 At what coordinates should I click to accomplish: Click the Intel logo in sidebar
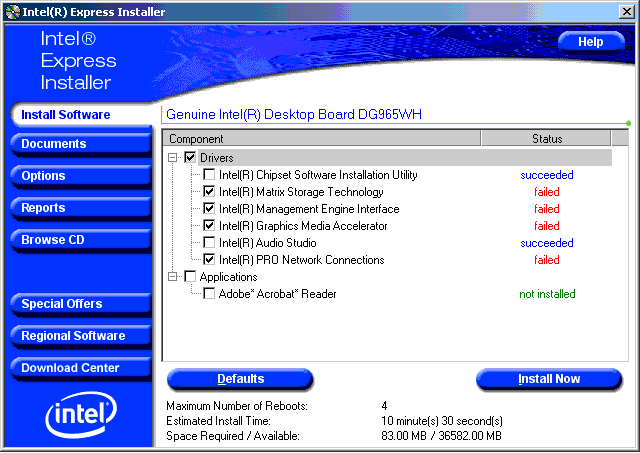(x=81, y=415)
